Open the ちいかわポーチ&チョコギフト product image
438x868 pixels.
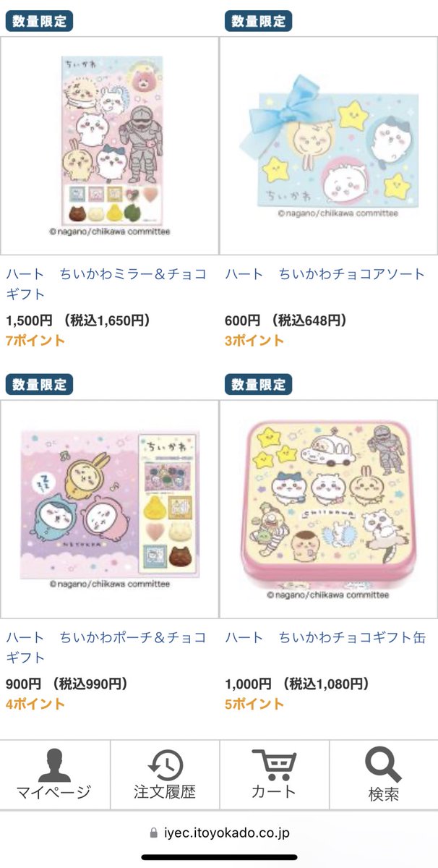[109, 509]
